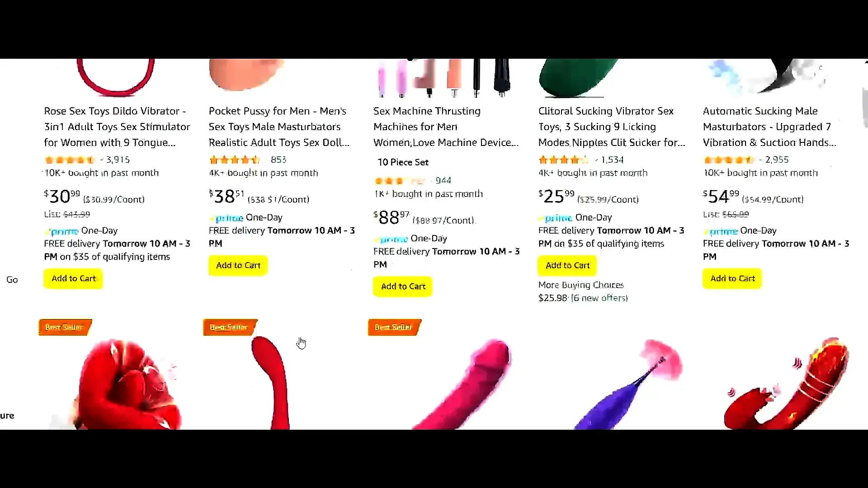Open the 2,955 ratings star icons
This screenshot has height=488, width=868.
pyautogui.click(x=728, y=160)
